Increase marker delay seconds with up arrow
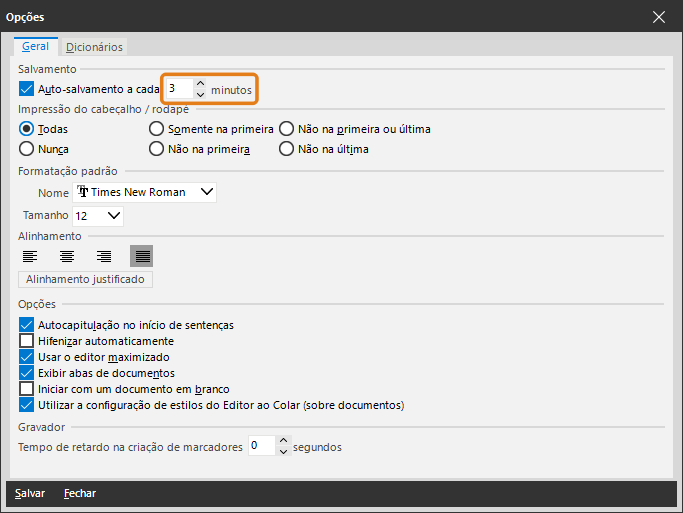Viewport: 683px width, 513px height. [x=283, y=441]
